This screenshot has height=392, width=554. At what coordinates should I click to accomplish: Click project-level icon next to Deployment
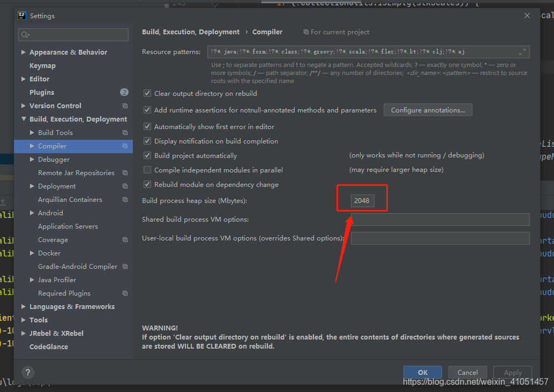[125, 186]
